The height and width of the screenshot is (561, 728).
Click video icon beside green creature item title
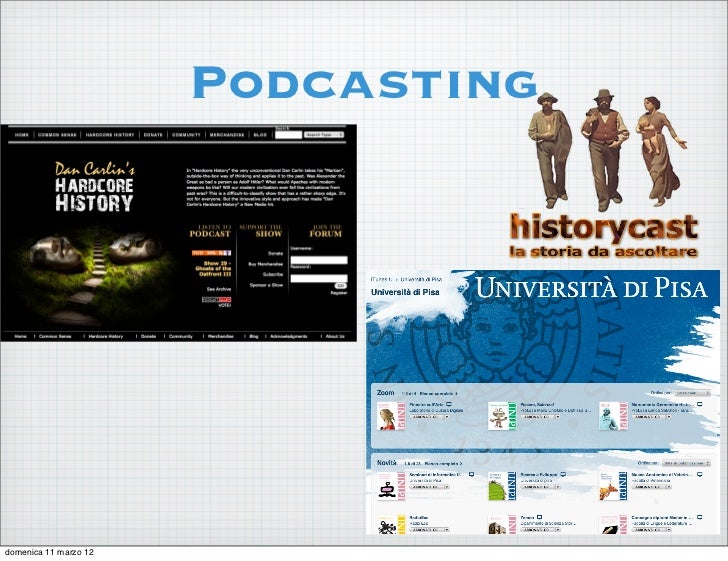[x=563, y=475]
